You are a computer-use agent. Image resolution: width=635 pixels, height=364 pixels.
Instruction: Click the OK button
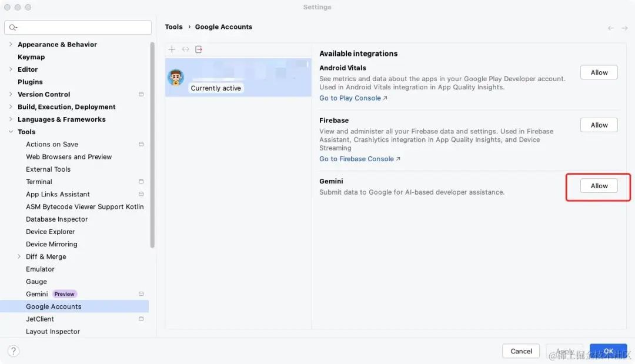609,351
